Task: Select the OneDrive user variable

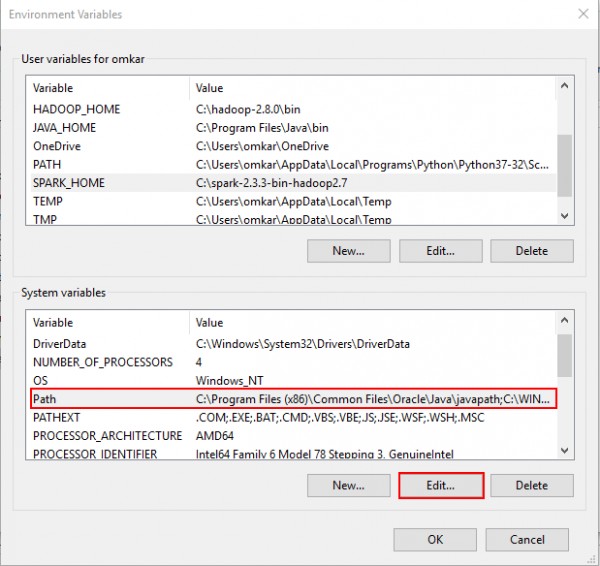Action: [56, 145]
